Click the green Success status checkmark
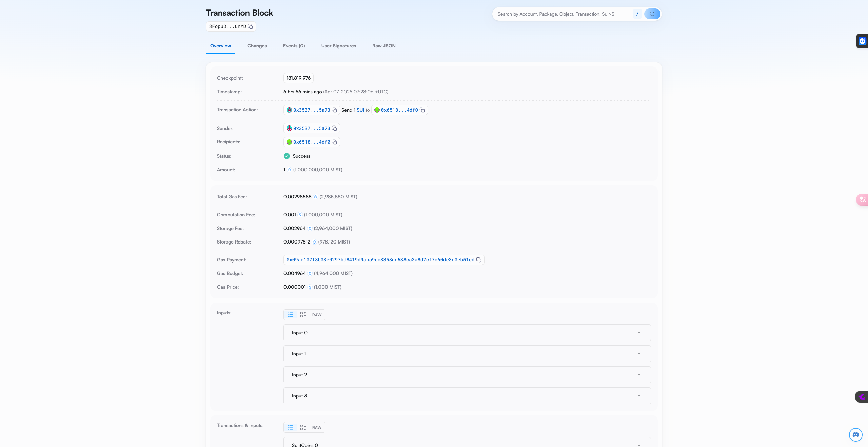868x447 pixels. (287, 156)
